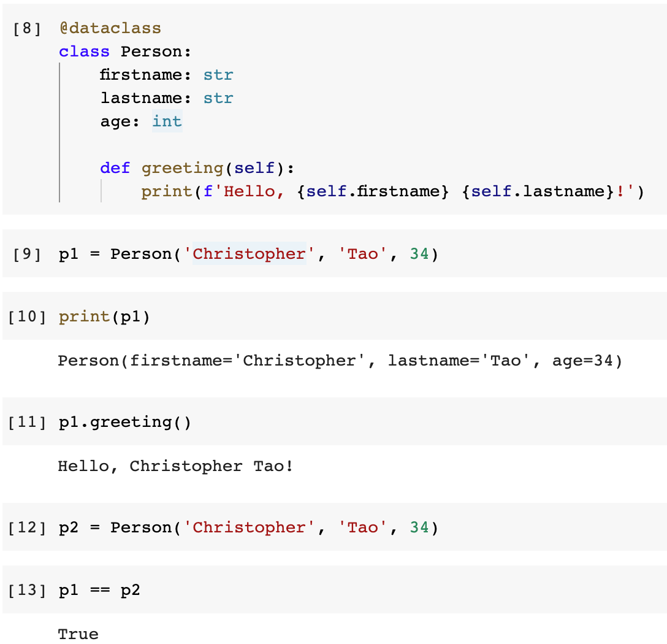This screenshot has width=667, height=644.
Task: Click the 'Hello, Christopher Tao!' output
Action: [175, 466]
